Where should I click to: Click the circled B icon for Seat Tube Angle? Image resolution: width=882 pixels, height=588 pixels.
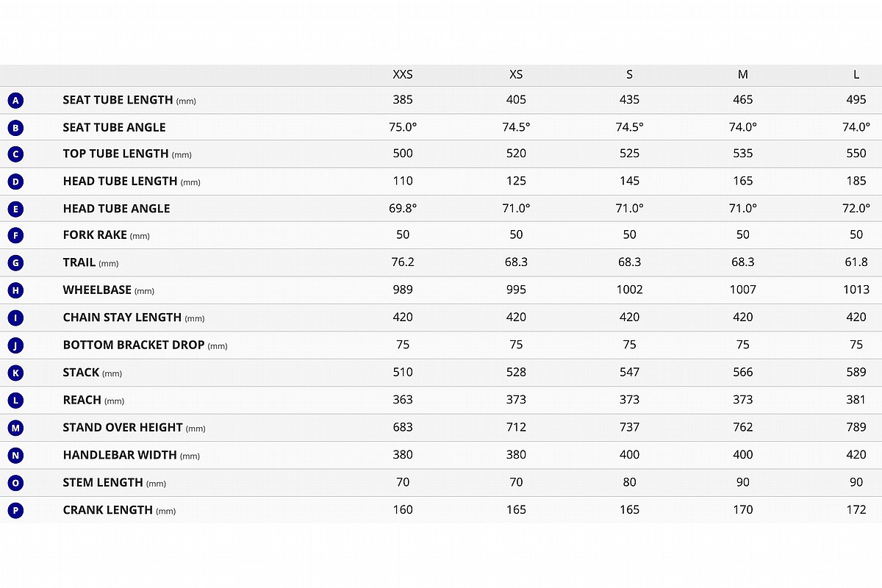(x=15, y=127)
